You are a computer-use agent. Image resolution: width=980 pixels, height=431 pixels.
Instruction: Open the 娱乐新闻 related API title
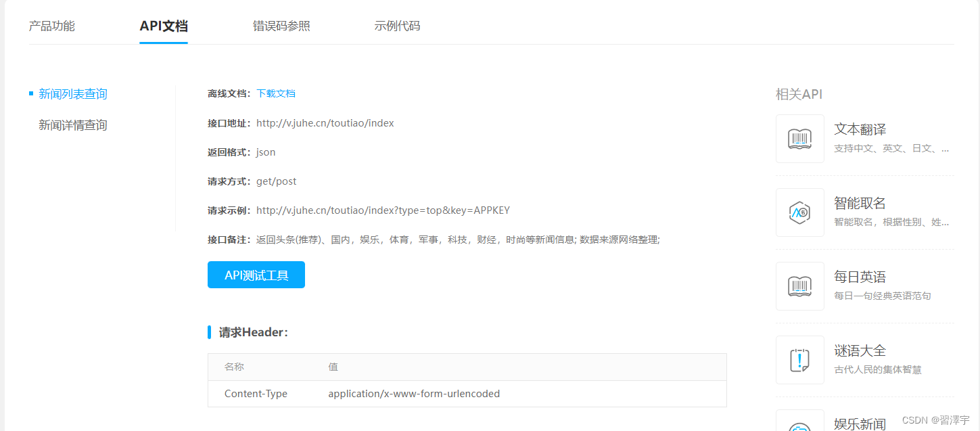[860, 424]
